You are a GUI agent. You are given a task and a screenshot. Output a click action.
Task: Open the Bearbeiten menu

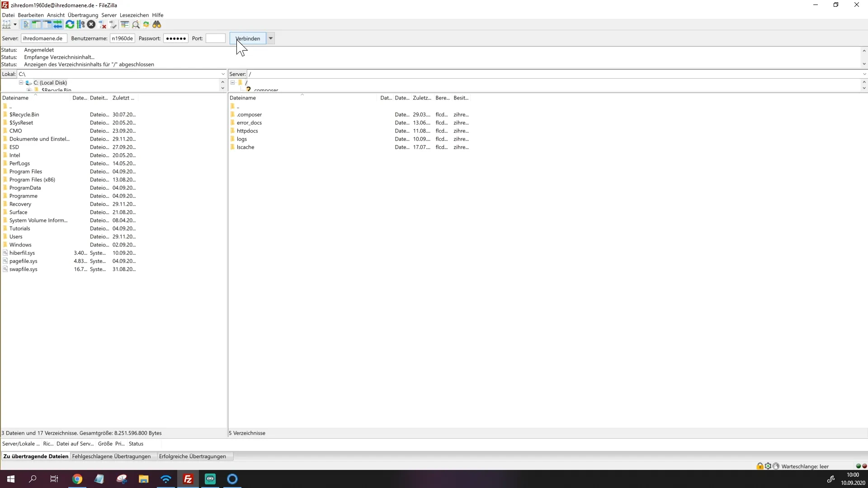coord(31,15)
